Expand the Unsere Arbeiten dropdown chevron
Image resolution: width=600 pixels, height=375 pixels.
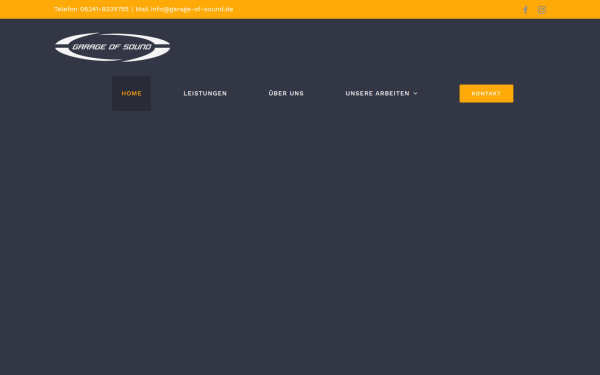pyautogui.click(x=416, y=93)
